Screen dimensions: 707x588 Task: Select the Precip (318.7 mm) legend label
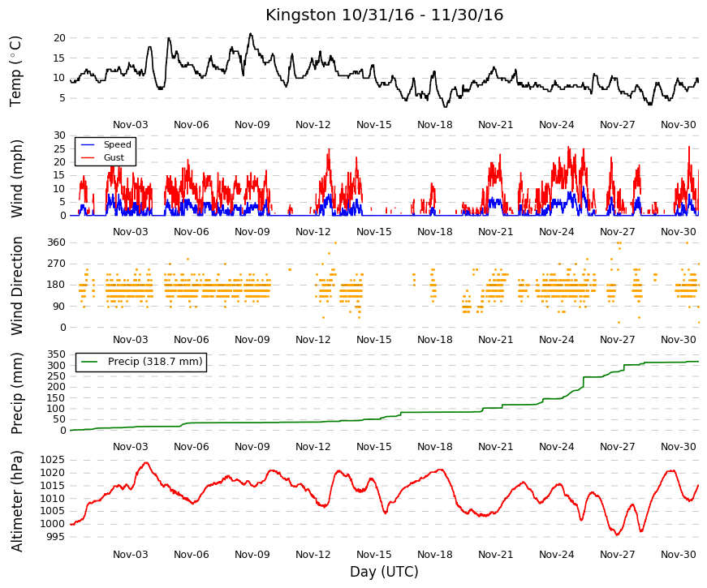pyautogui.click(x=155, y=362)
